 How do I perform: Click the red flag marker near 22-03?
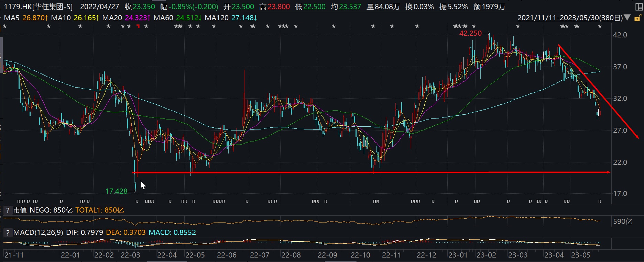point(138,26)
